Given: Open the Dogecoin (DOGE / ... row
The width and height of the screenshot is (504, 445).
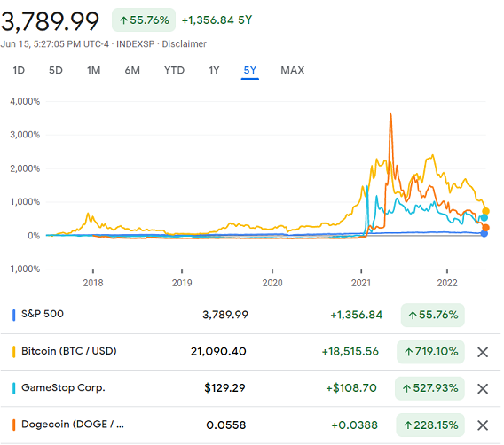Looking at the screenshot, I should [x=250, y=425].
